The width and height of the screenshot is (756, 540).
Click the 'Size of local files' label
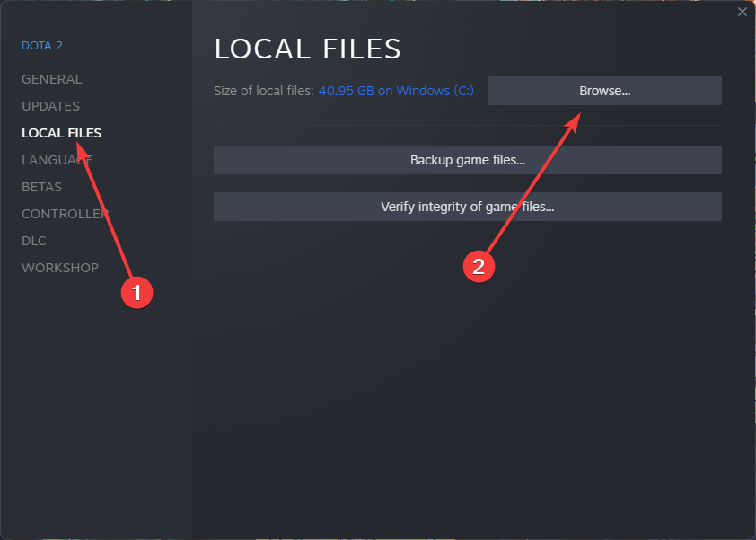click(x=263, y=91)
